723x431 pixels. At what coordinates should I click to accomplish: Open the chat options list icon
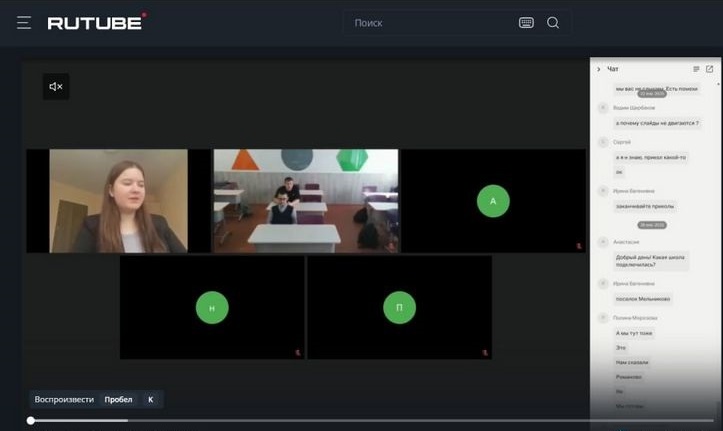[696, 69]
